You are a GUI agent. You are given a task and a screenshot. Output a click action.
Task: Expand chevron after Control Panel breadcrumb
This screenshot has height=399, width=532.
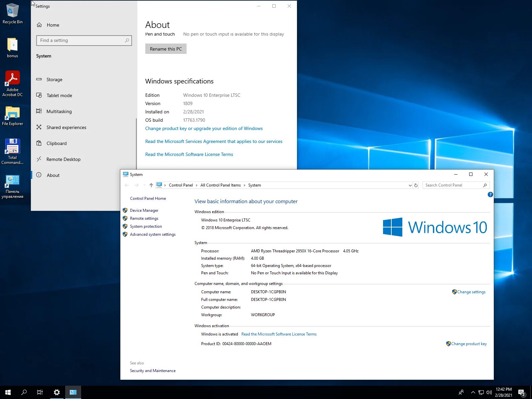(197, 185)
